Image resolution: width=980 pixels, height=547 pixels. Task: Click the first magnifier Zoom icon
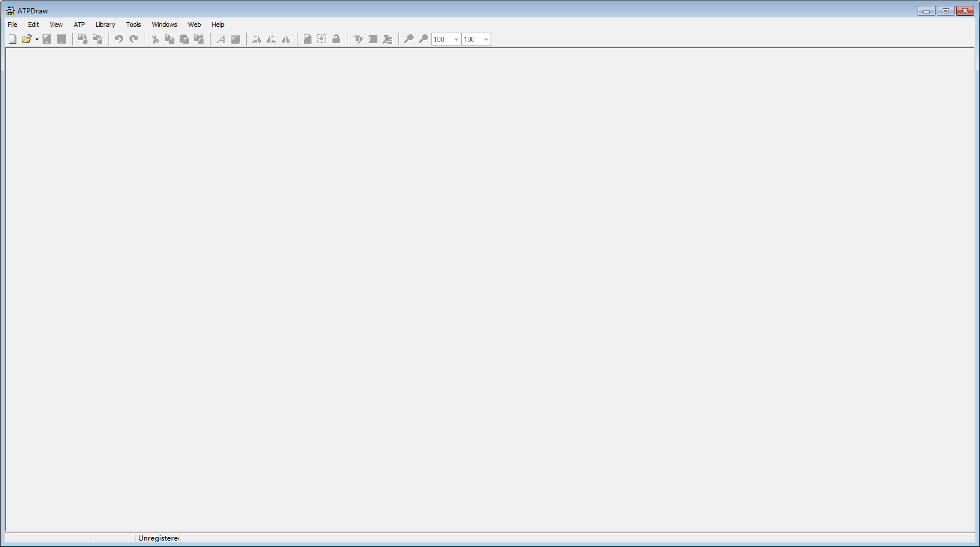(x=409, y=39)
